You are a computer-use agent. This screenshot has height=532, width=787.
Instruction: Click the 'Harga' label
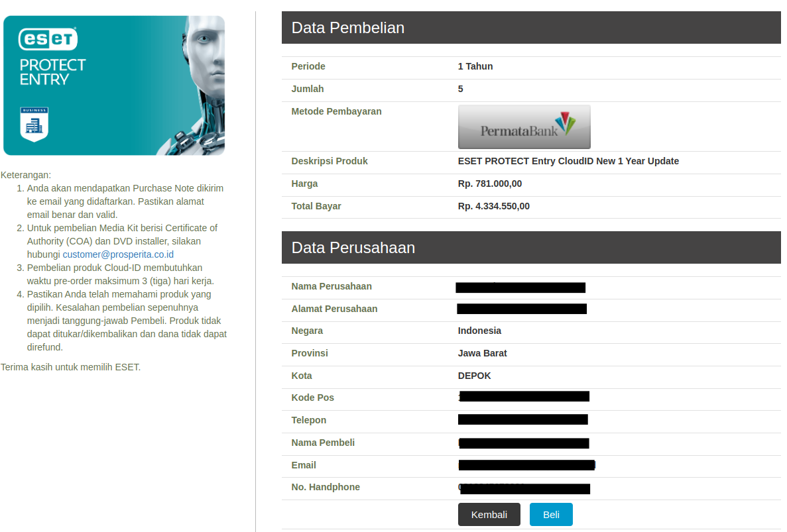pyautogui.click(x=304, y=184)
